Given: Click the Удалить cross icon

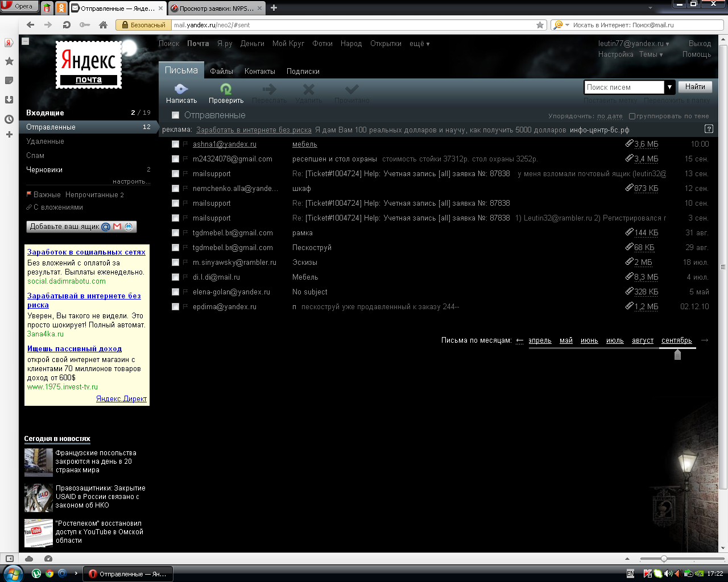Looking at the screenshot, I should [x=308, y=89].
